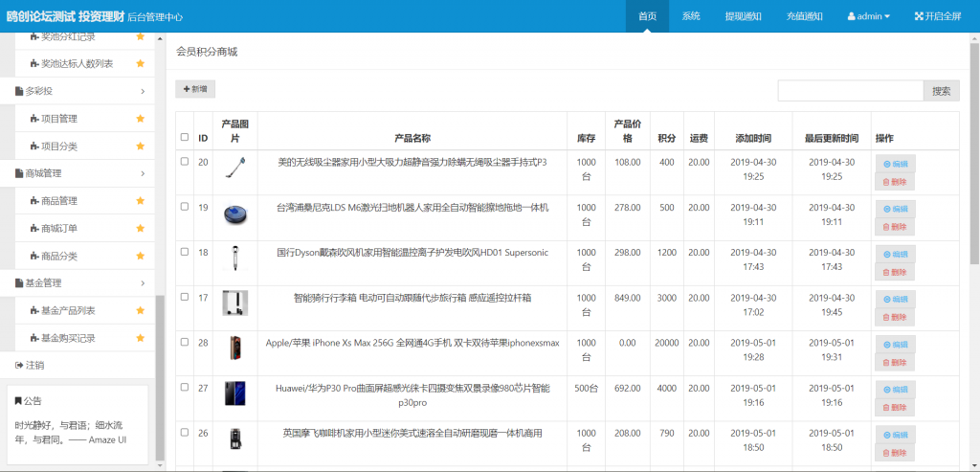
Task: Delete product ID 20 with 删除
Action: point(895,182)
